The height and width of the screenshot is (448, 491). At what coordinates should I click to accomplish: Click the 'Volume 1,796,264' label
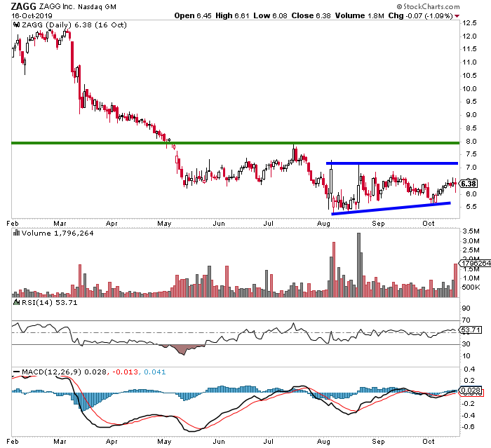tap(58, 233)
